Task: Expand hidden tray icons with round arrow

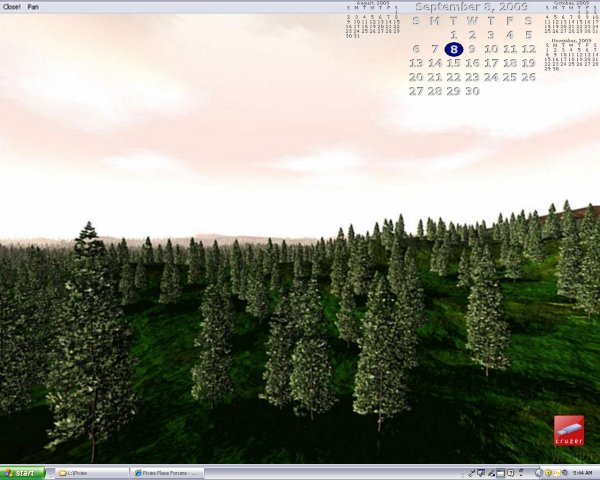Action: pos(538,472)
